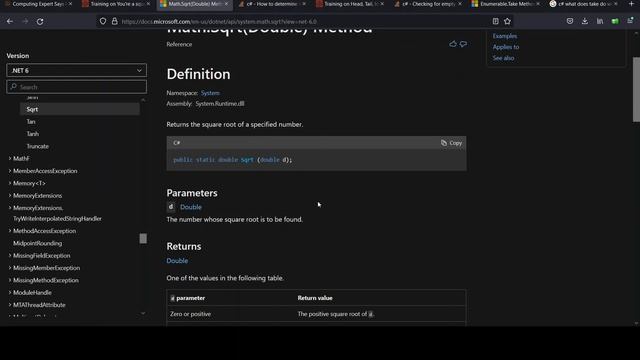The width and height of the screenshot is (640, 360).
Task: Expand the MemoryExtensions tree node
Action: coord(10,196)
